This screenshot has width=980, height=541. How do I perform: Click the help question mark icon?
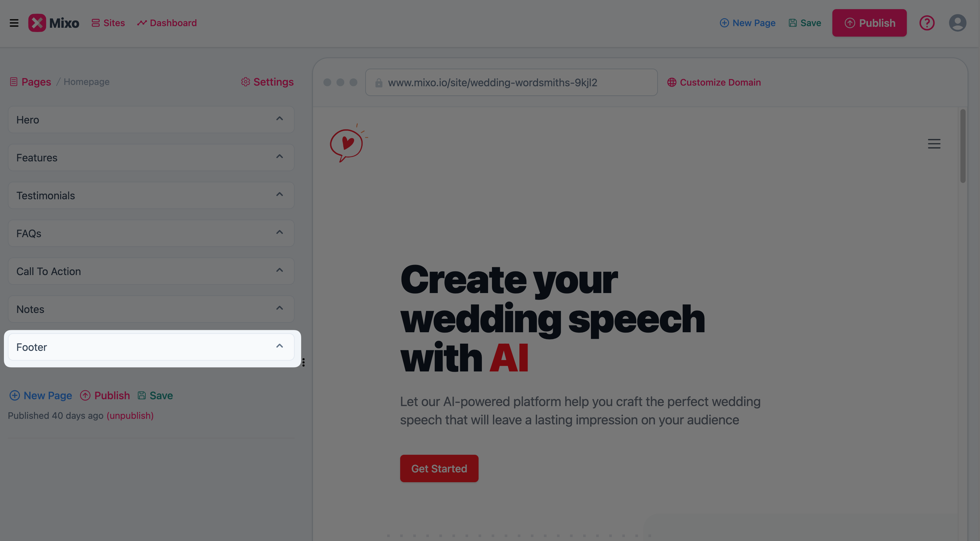click(x=927, y=23)
